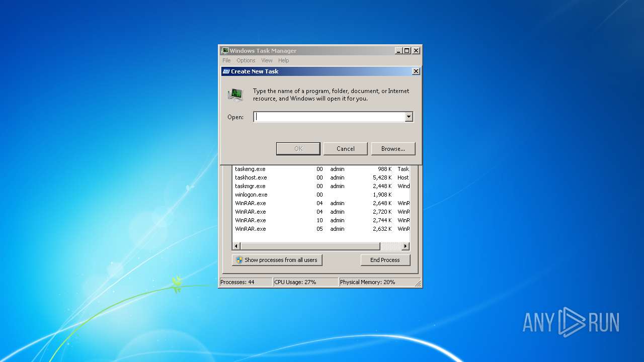Viewport: 644px width, 362px height.
Task: Select the taskmgr.exe process row
Action: pyautogui.click(x=321, y=186)
